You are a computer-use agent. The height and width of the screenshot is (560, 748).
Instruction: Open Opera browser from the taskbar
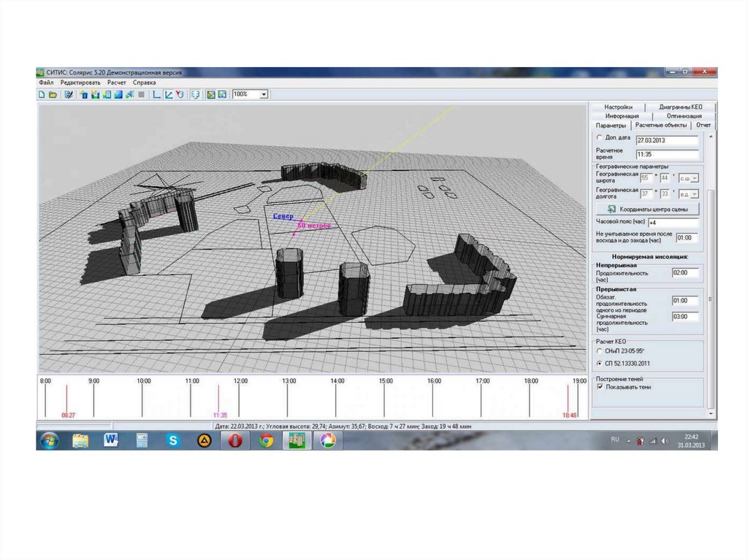point(235,440)
